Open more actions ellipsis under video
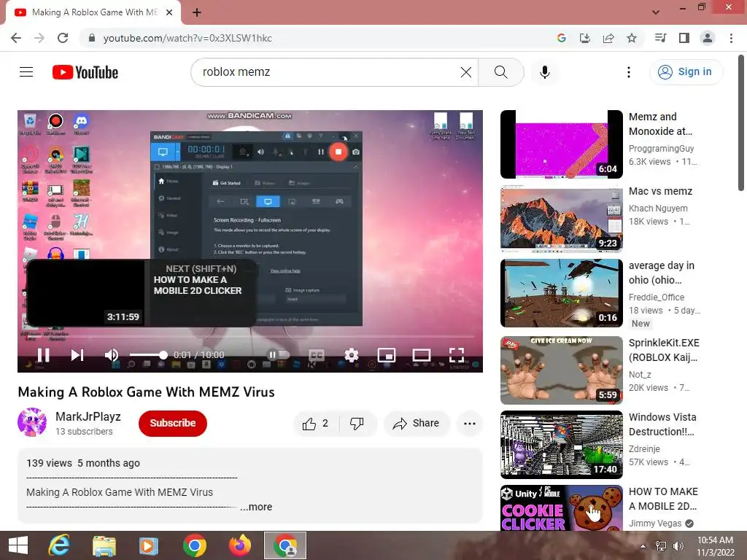747x560 pixels. tap(470, 424)
